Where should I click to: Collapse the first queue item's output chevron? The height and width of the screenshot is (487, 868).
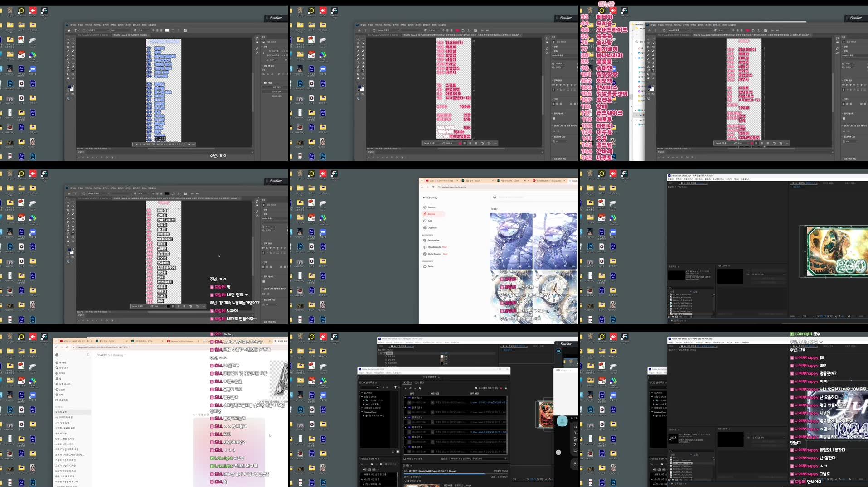pos(405,398)
